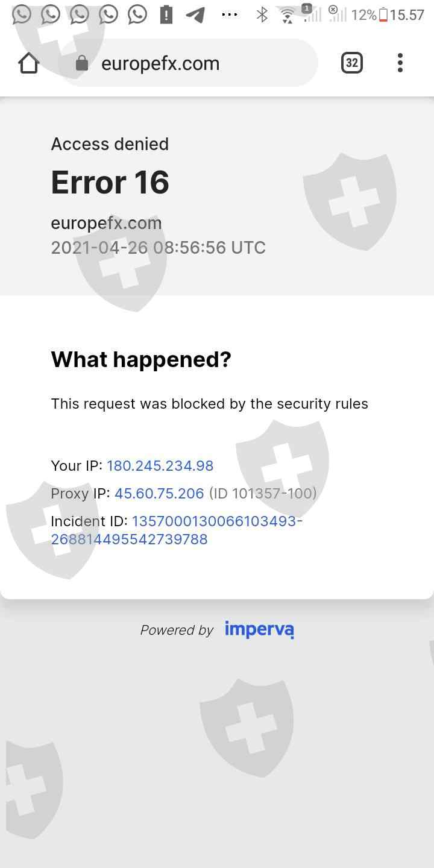The width and height of the screenshot is (434, 868).
Task: Open the tab switcher showing 32 tabs
Action: pos(352,63)
